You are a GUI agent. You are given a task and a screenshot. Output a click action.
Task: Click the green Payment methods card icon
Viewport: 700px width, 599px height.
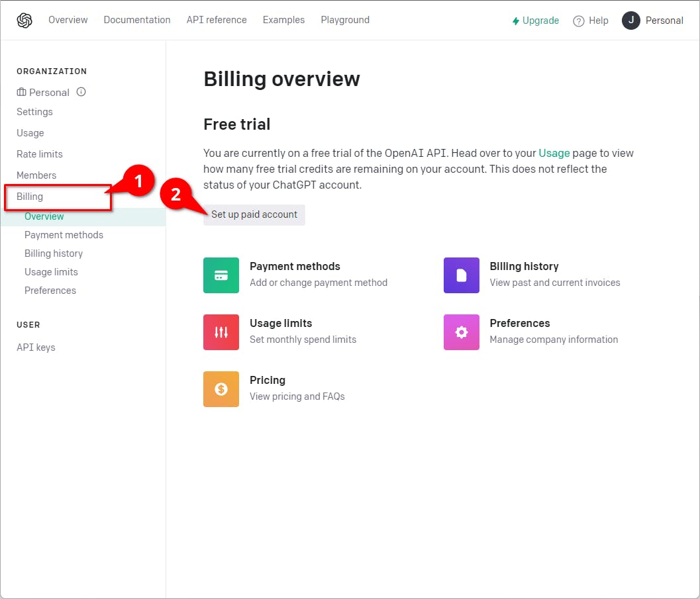[x=221, y=275]
